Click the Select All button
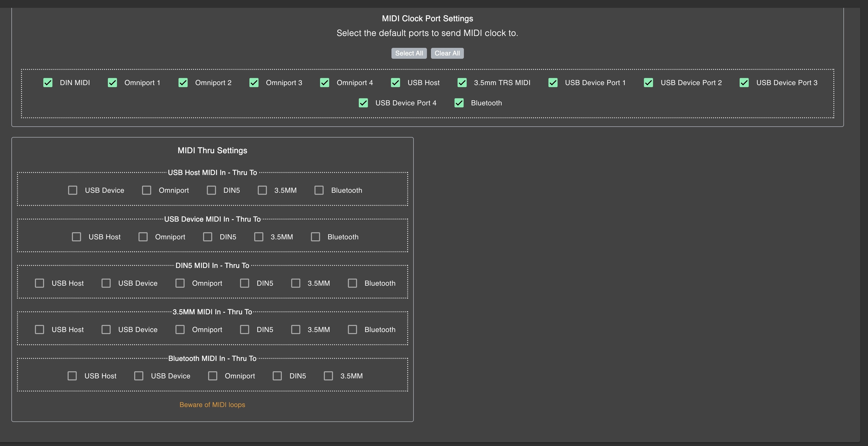The height and width of the screenshot is (446, 868). click(x=409, y=53)
